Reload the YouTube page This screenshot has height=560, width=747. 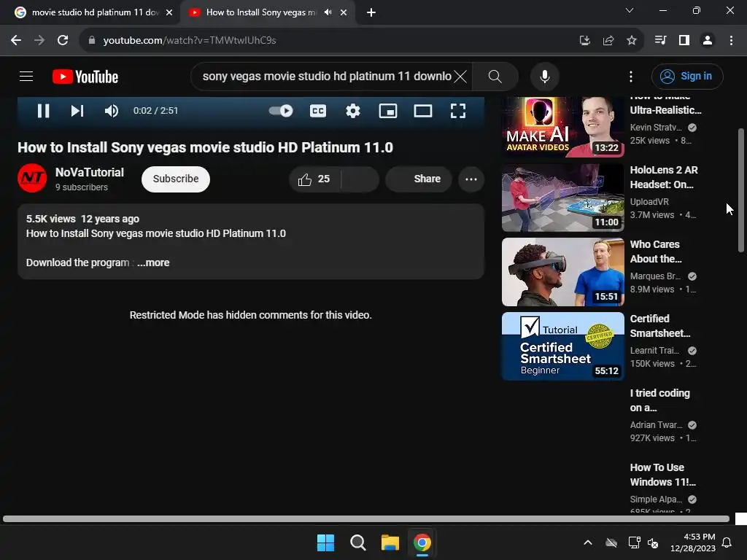point(63,41)
